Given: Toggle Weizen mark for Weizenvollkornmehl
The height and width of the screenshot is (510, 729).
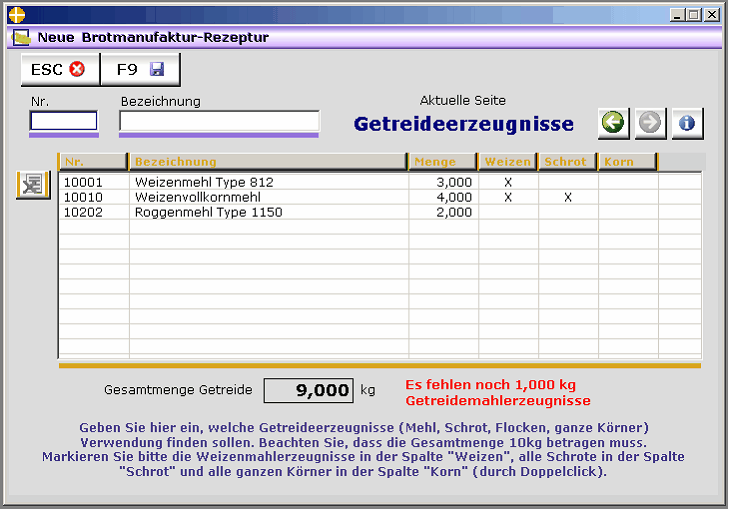Looking at the screenshot, I should [x=508, y=197].
